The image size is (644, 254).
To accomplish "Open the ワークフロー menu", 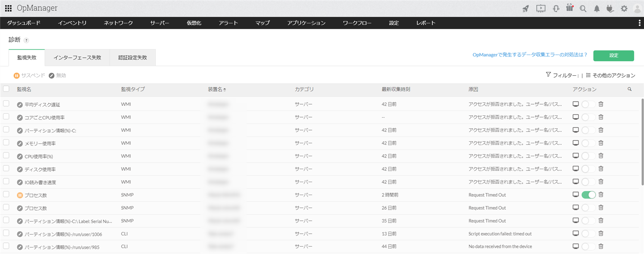I will pyautogui.click(x=357, y=23).
